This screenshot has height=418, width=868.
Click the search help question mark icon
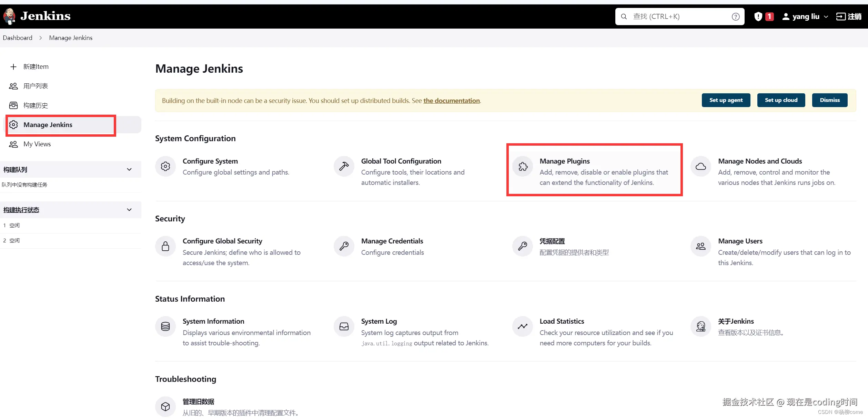click(736, 17)
